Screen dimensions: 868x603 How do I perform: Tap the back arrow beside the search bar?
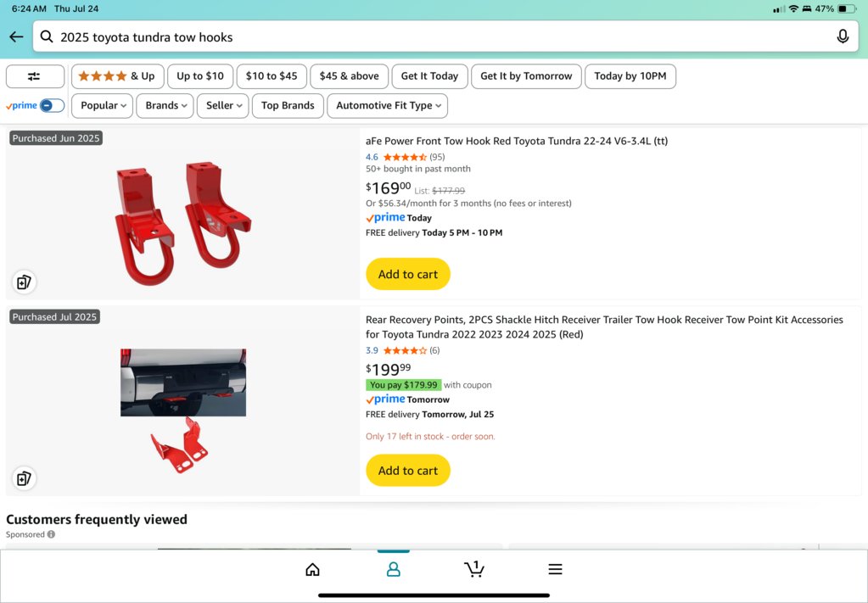pyautogui.click(x=16, y=37)
